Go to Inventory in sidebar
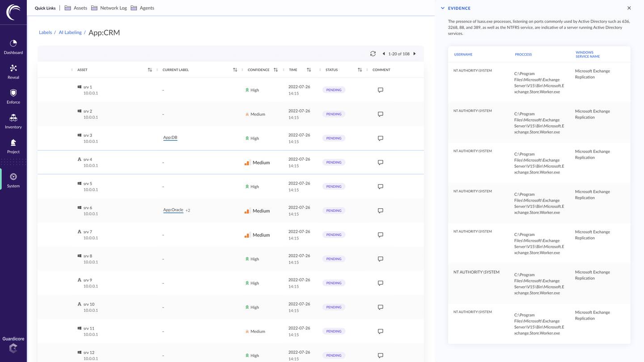Screen dimensions: 644x362 pos(13,121)
